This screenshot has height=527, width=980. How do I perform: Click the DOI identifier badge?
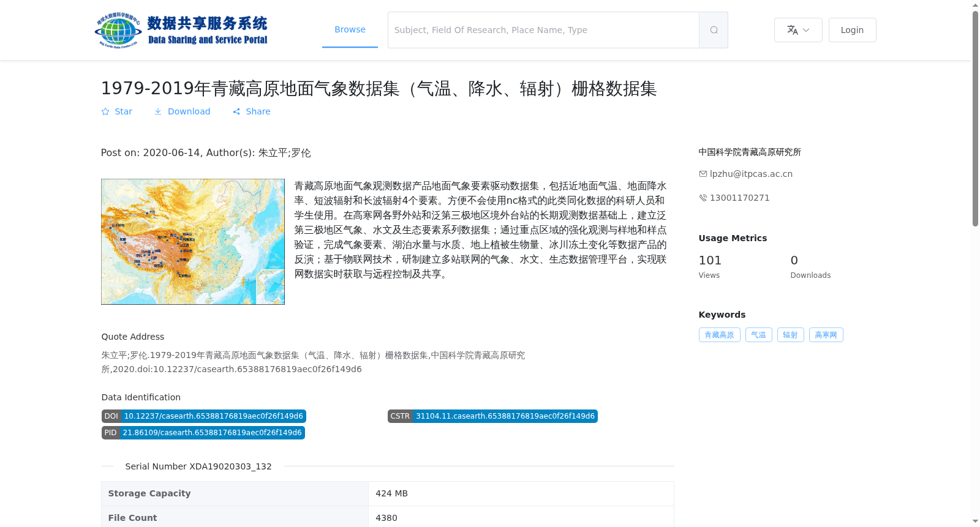click(204, 416)
